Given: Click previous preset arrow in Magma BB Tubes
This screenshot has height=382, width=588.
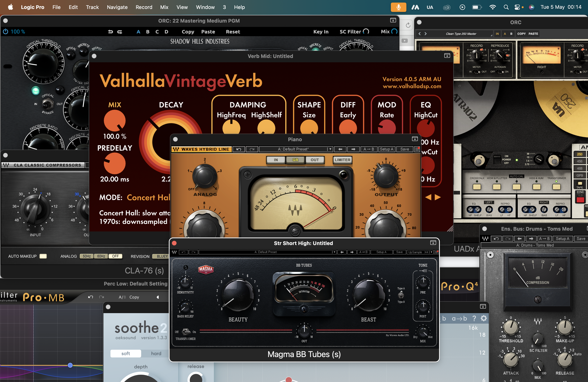Looking at the screenshot, I should click(x=342, y=252).
